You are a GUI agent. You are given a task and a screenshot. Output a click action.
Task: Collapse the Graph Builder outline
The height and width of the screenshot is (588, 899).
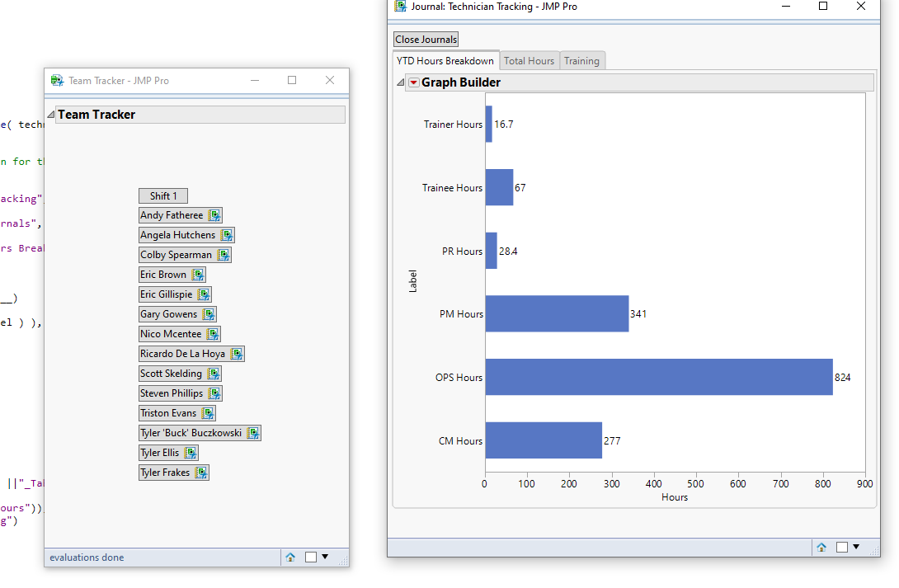tap(400, 82)
